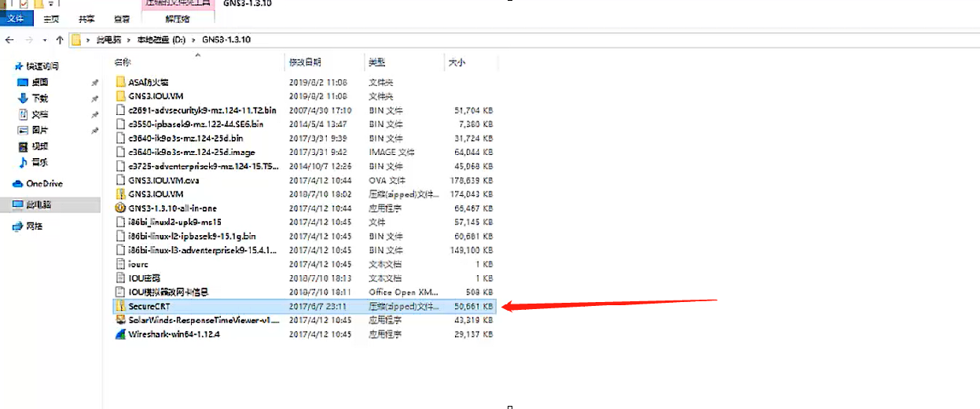Screen dimensions: 980x409
Task: Switch to the 主页 ribbon tab
Action: pyautogui.click(x=50, y=18)
